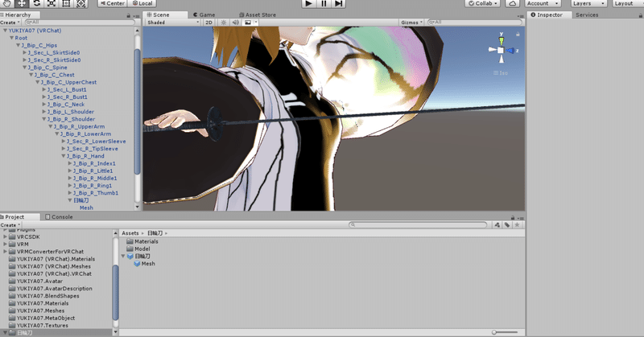Screen dimensions: 644x337
Task: Toggle the Local handle rotation button
Action: click(142, 3)
